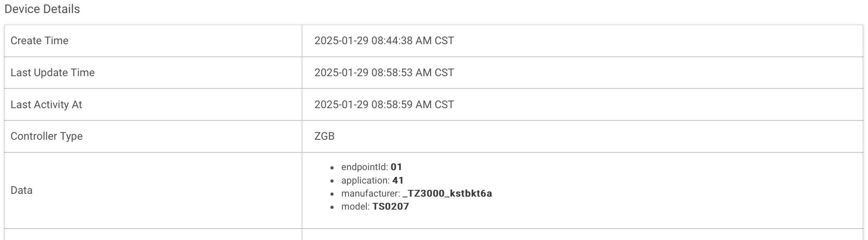
Task: Click the application 41 entry
Action: (x=372, y=180)
